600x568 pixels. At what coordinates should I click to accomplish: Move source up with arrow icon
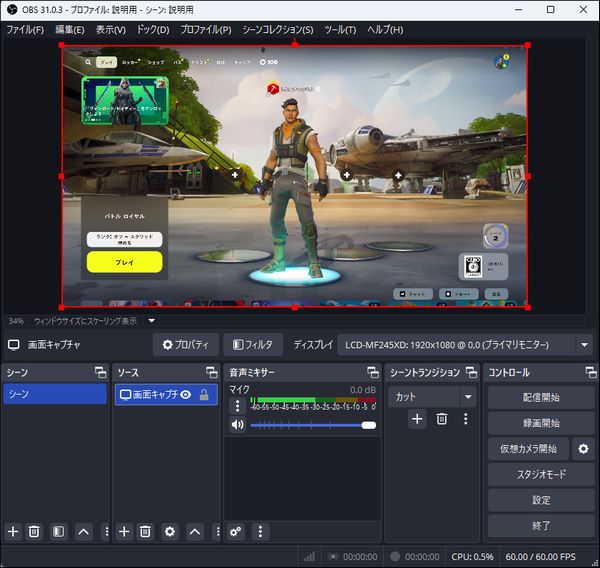[x=195, y=532]
